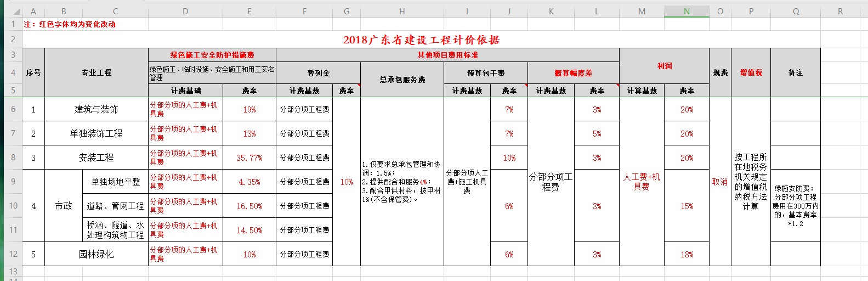Select the 分部分项人工费+施工机具费 cell
Image resolution: width=868 pixels, height=281 pixels.
coord(467,182)
